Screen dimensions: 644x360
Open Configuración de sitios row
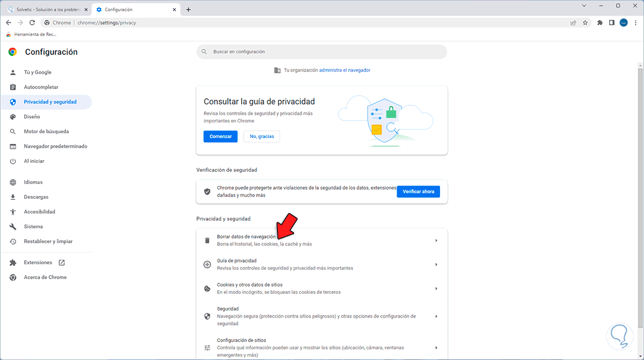pos(321,346)
